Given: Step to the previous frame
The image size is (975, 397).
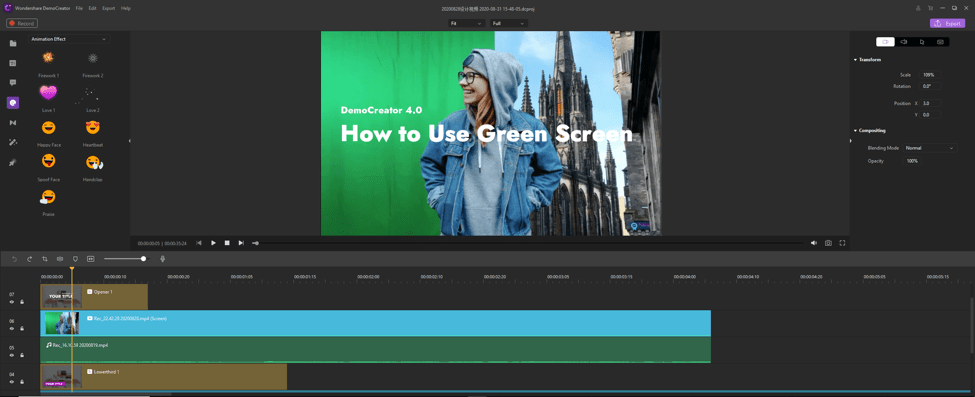Looking at the screenshot, I should pyautogui.click(x=199, y=243).
